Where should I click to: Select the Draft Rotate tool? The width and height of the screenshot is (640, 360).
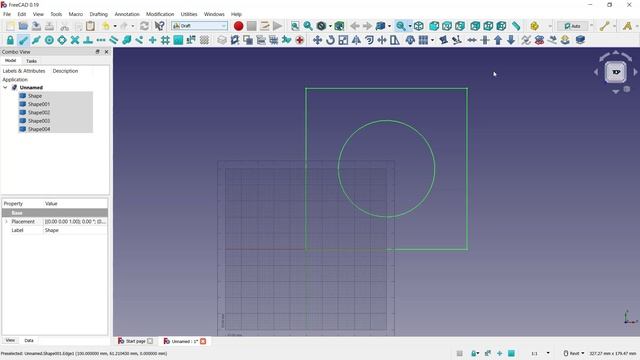330,40
